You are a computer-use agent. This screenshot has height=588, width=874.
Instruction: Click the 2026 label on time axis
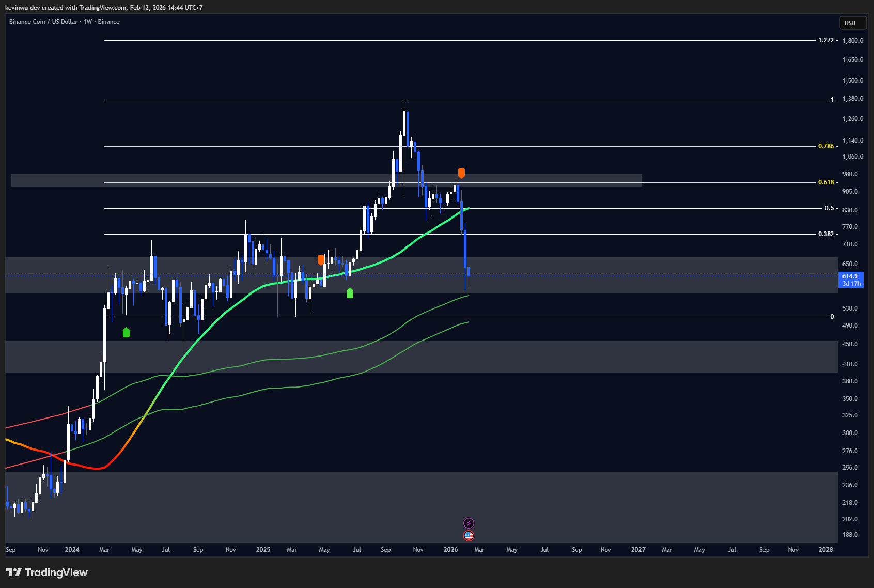pos(450,550)
